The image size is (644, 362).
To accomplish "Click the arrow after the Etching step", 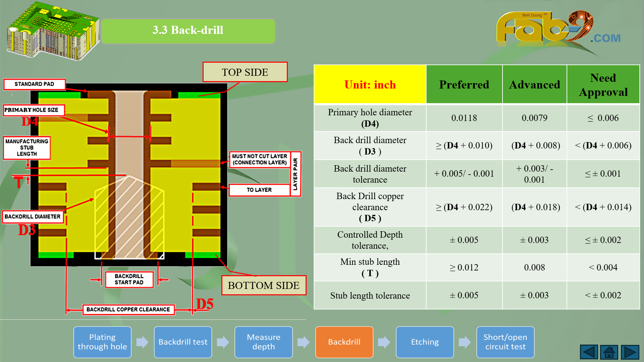I will pyautogui.click(x=465, y=342).
